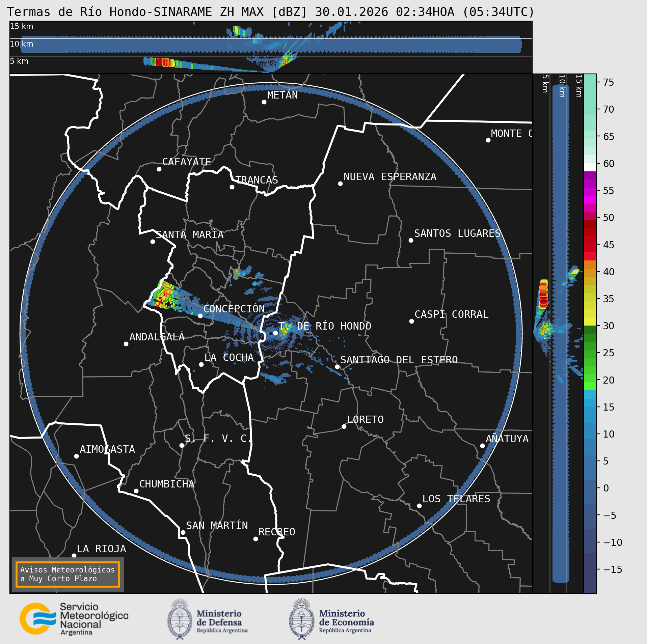Image resolution: width=647 pixels, height=644 pixels.
Task: Select the TRANCAS city label
Action: tap(257, 180)
